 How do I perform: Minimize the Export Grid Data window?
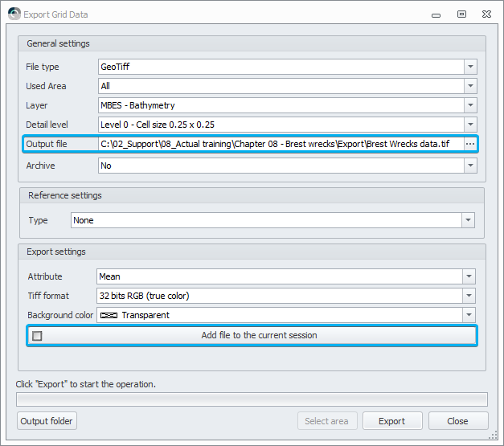click(435, 14)
